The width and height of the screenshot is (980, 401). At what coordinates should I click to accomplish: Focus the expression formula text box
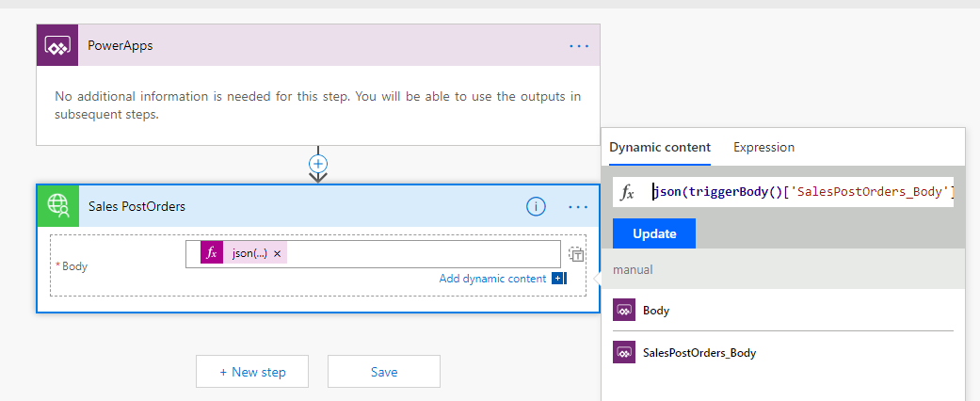point(802,192)
